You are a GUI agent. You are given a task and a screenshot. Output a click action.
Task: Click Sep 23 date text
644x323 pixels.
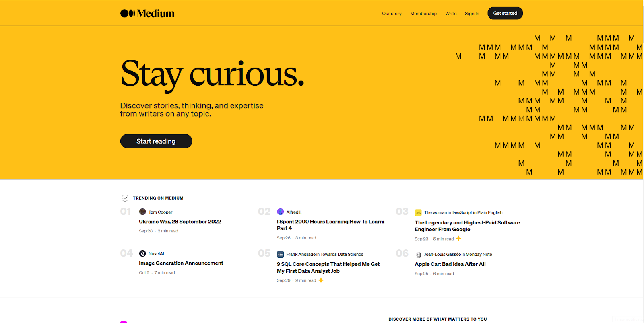tap(421, 239)
